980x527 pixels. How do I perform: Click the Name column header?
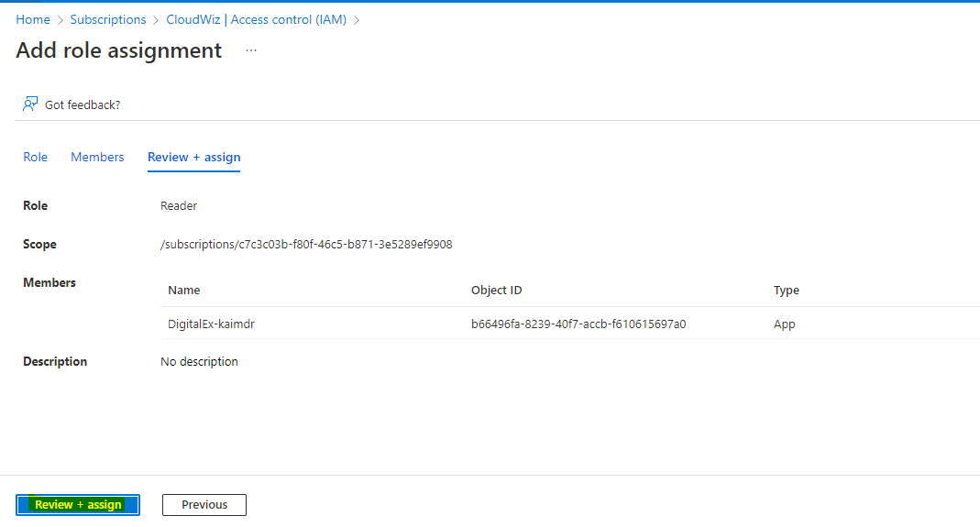(184, 290)
